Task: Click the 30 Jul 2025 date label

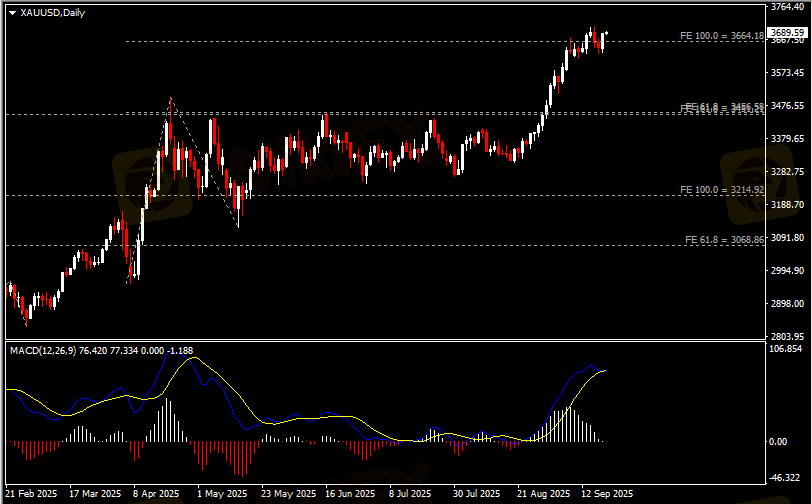Action: (475, 494)
